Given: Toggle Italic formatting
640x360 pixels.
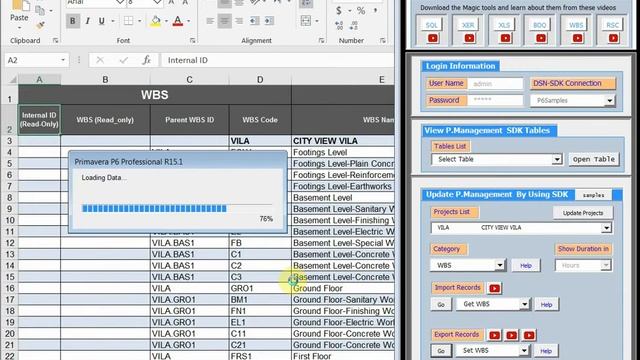Looking at the screenshot, I should [87, 21].
